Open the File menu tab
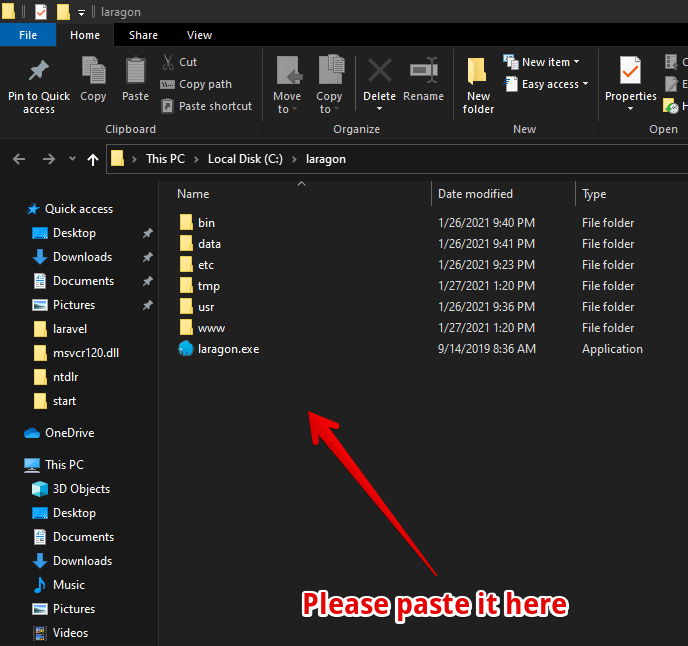688x646 pixels. pyautogui.click(x=28, y=35)
